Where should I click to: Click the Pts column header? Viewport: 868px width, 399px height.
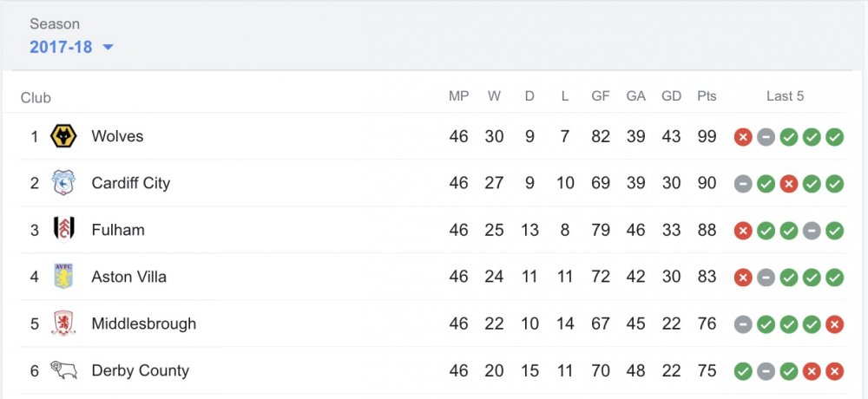click(x=707, y=96)
